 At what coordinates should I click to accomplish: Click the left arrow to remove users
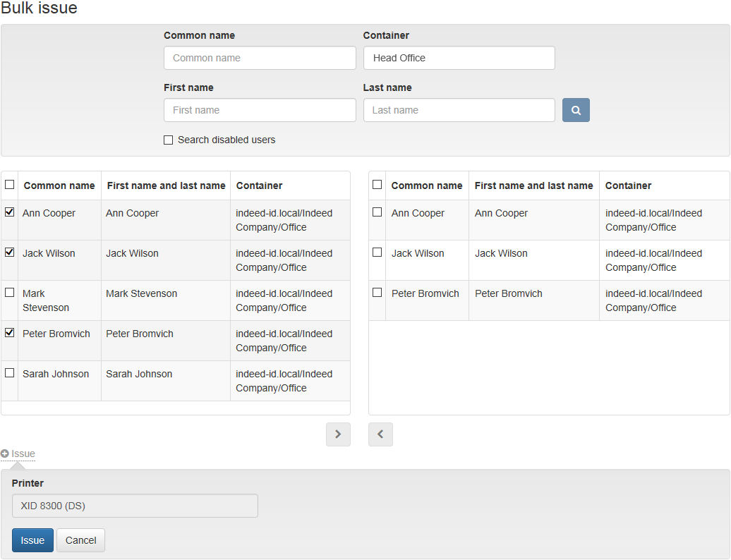click(380, 434)
